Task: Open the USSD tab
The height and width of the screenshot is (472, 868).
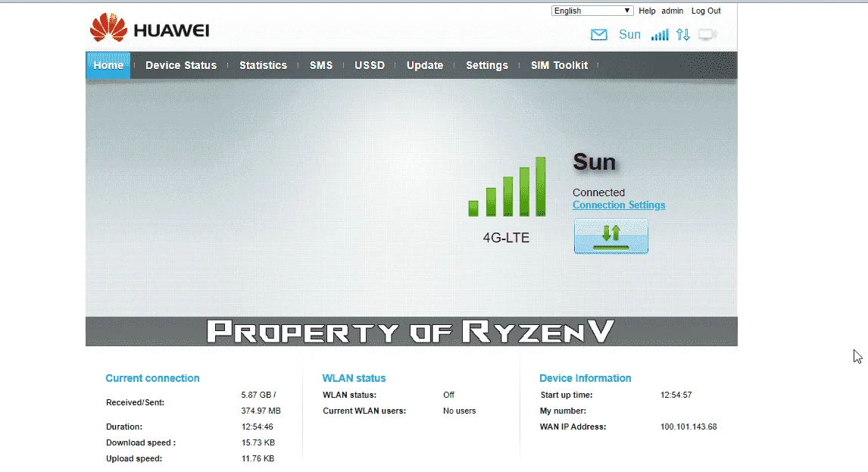Action: (369, 65)
